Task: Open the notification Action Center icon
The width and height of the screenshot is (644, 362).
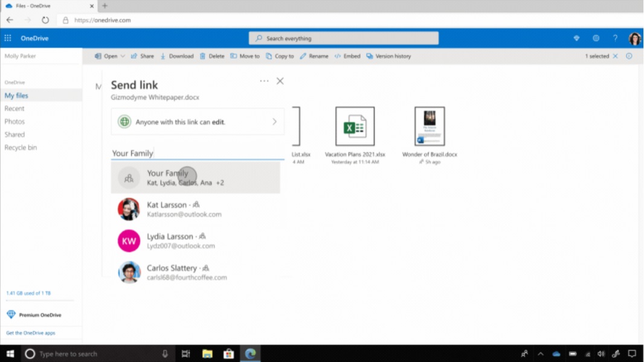Action: coord(632,354)
